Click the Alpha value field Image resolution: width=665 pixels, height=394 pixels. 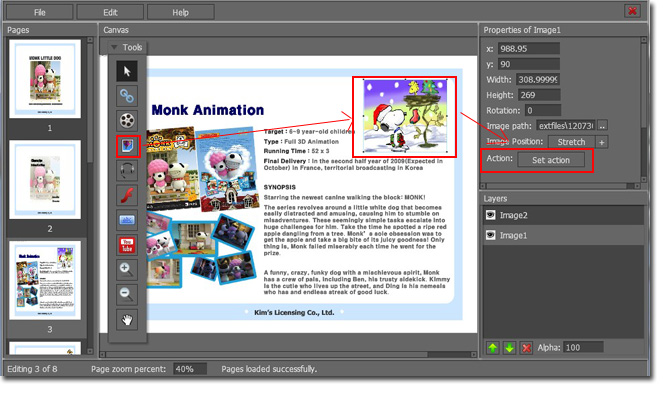point(584,348)
